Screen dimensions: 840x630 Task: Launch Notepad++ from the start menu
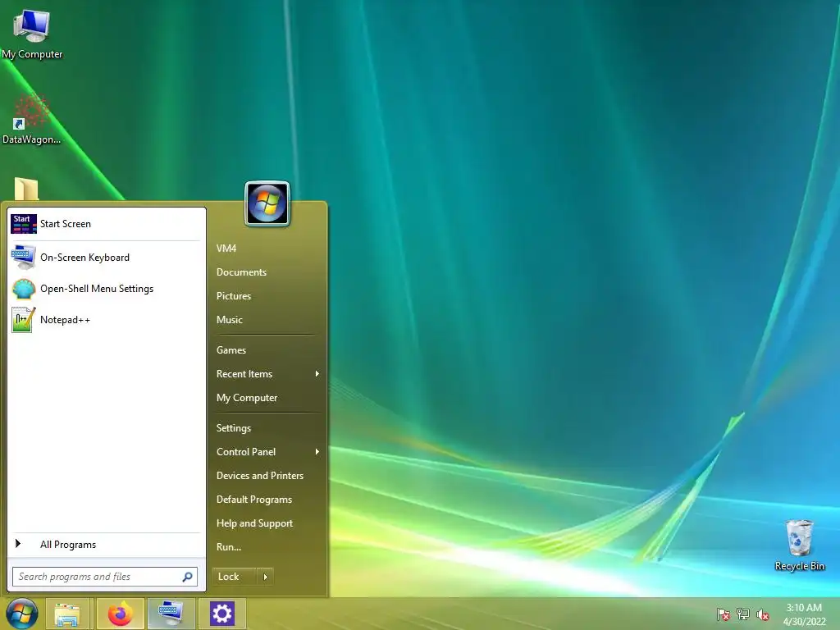[x=106, y=320]
